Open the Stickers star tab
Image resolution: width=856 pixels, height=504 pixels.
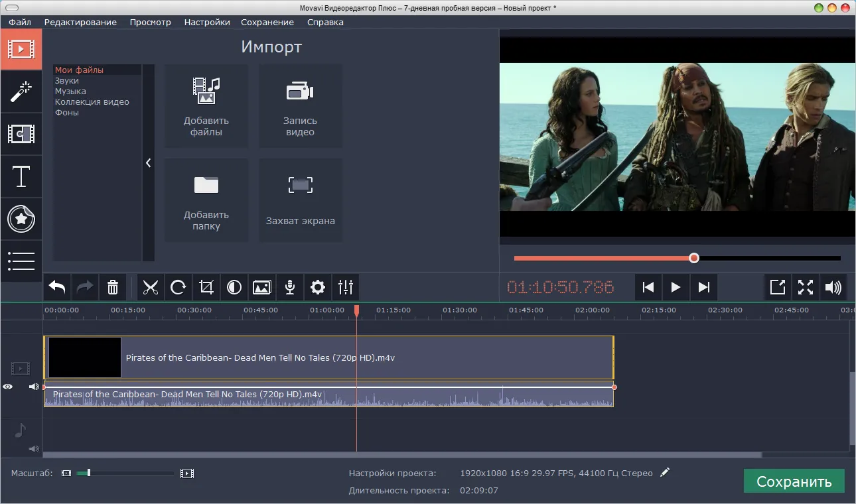(x=21, y=219)
